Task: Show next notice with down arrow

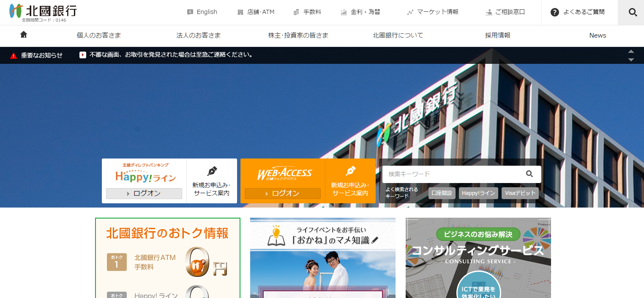Action: tap(631, 60)
